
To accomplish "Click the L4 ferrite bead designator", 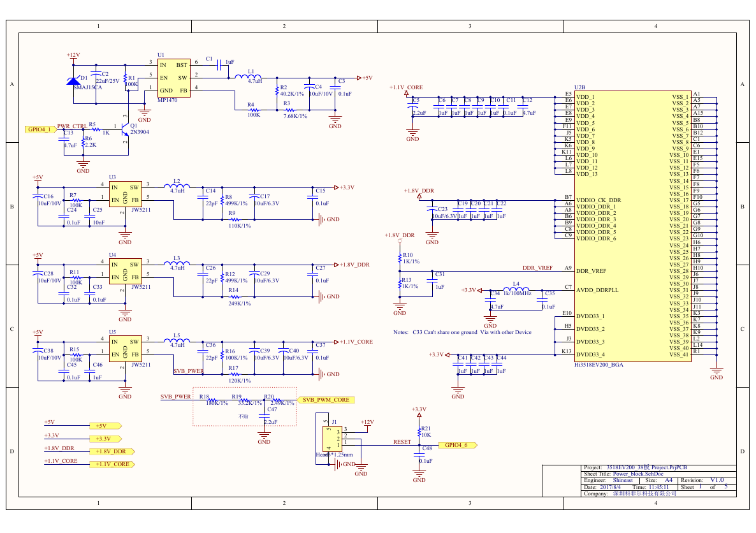I will click(516, 284).
